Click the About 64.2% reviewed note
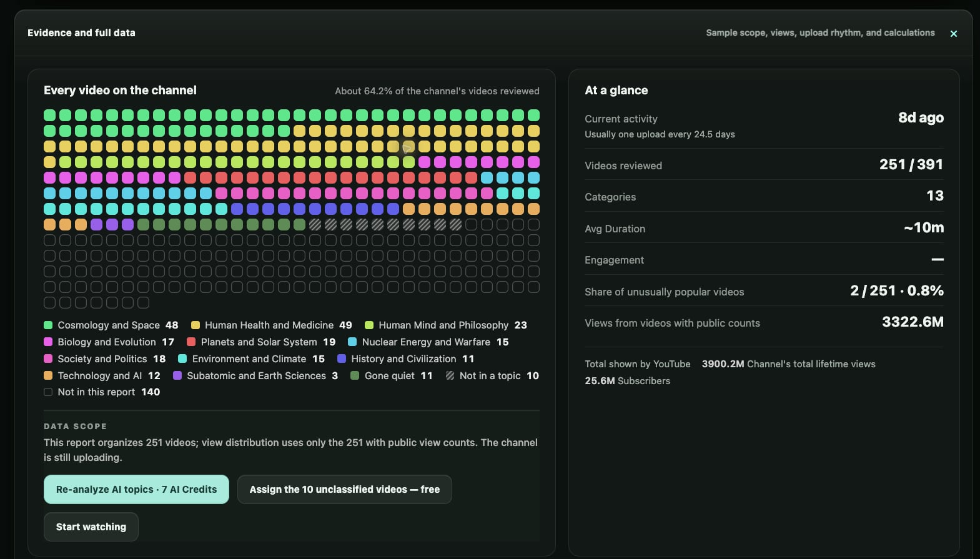 tap(437, 91)
